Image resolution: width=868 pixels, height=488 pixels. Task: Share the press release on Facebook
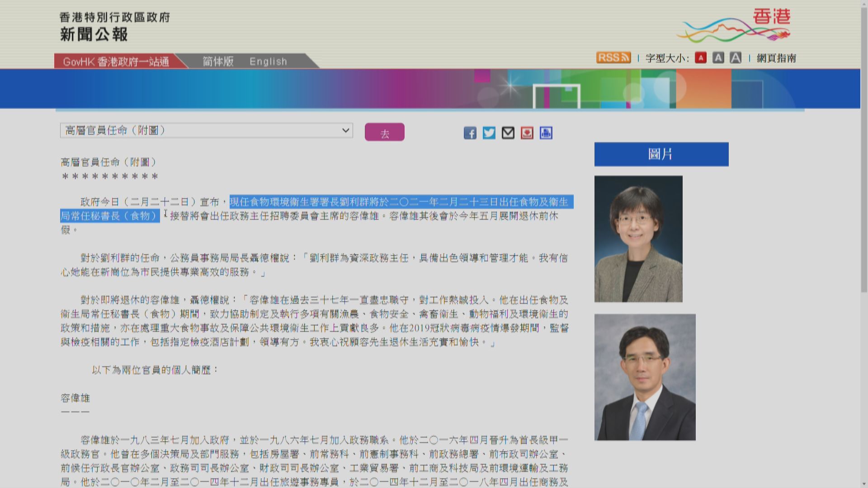click(470, 133)
